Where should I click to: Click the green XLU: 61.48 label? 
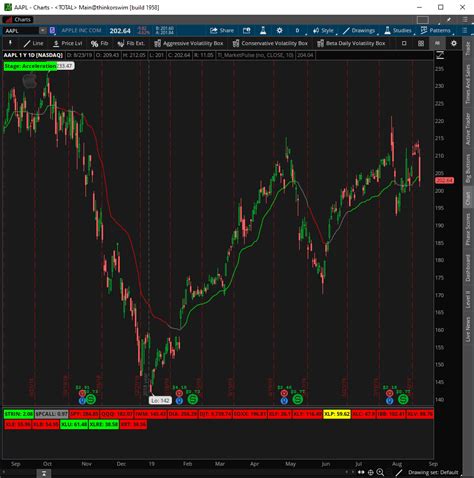74,424
